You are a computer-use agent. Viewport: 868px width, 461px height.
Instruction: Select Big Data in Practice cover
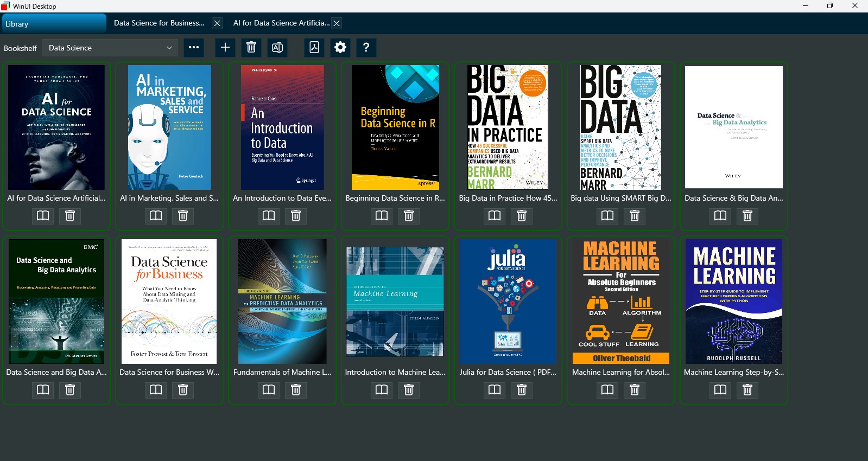[x=508, y=127]
